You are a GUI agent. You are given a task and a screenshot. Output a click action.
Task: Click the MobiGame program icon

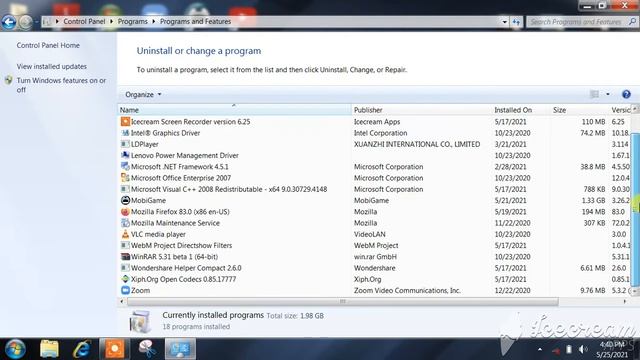pos(125,200)
